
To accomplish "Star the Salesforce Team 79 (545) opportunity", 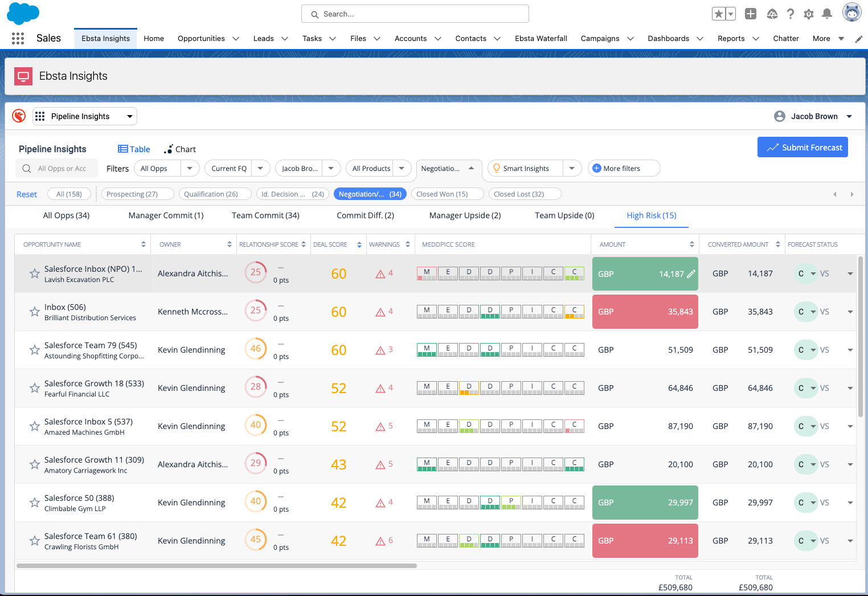I will pos(34,350).
